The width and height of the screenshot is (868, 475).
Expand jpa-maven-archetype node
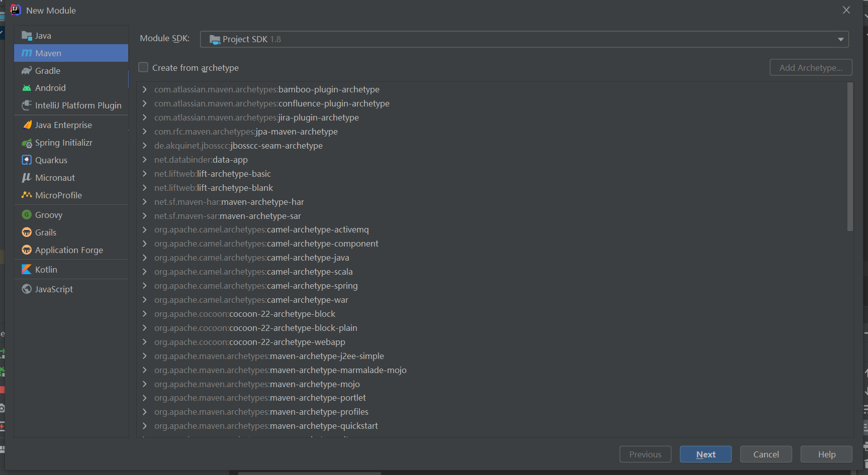click(145, 132)
